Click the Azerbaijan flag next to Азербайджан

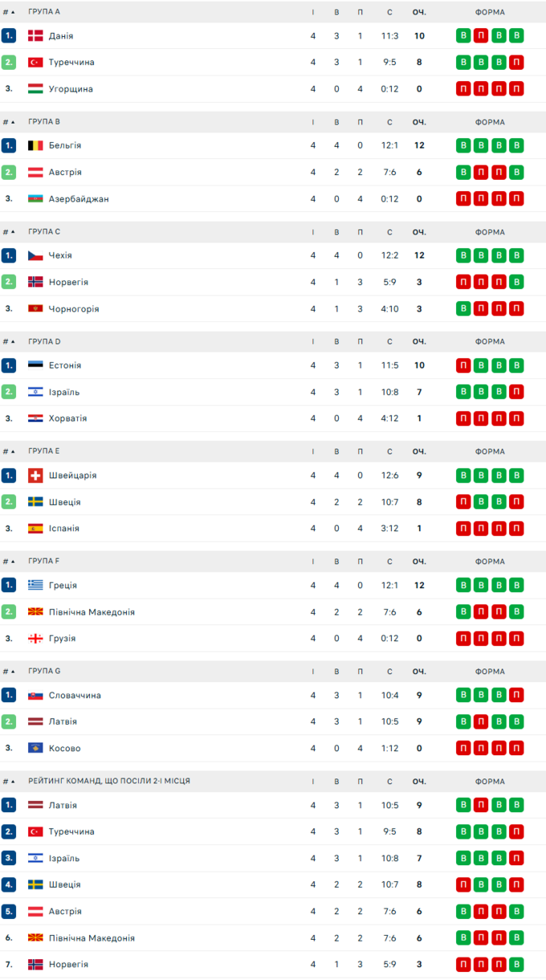pyautogui.click(x=35, y=199)
